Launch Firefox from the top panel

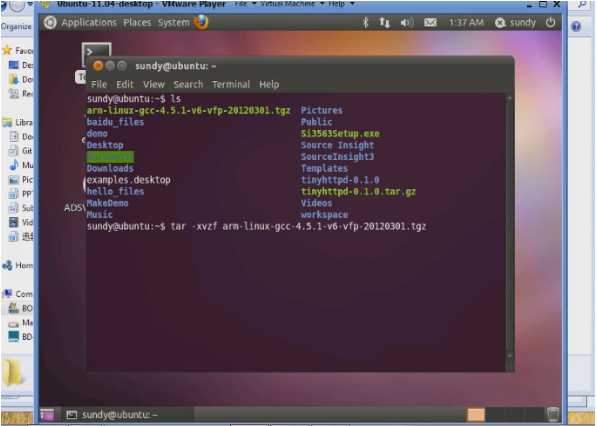point(201,22)
